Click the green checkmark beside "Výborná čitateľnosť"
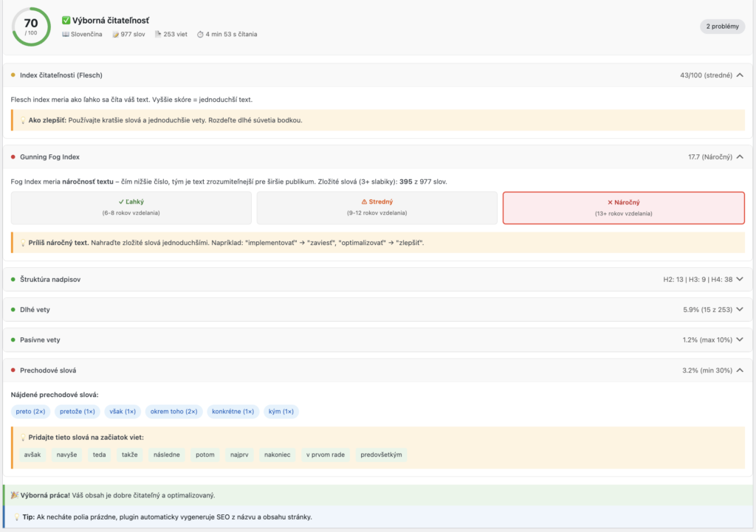The height and width of the screenshot is (532, 756). [66, 19]
